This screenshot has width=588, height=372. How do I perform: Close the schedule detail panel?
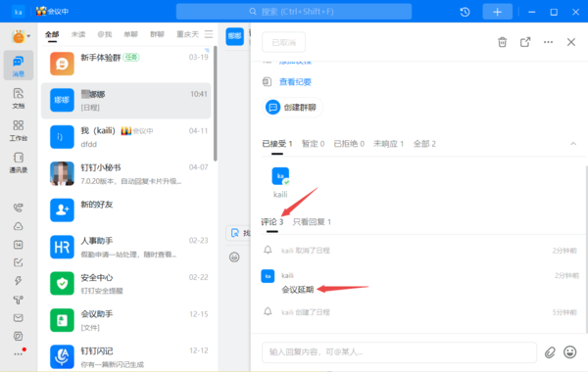570,42
